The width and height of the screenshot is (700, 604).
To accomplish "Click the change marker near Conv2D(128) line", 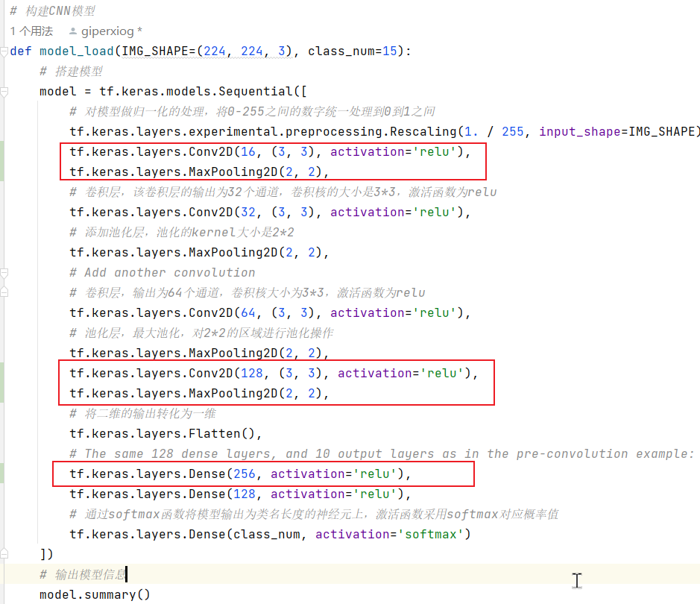I will (3, 383).
